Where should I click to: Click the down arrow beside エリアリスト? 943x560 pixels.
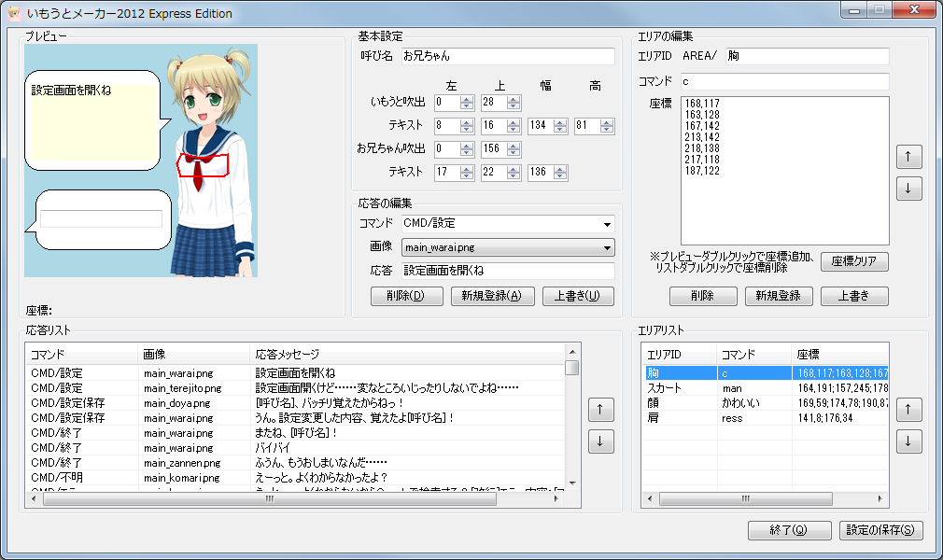click(908, 441)
